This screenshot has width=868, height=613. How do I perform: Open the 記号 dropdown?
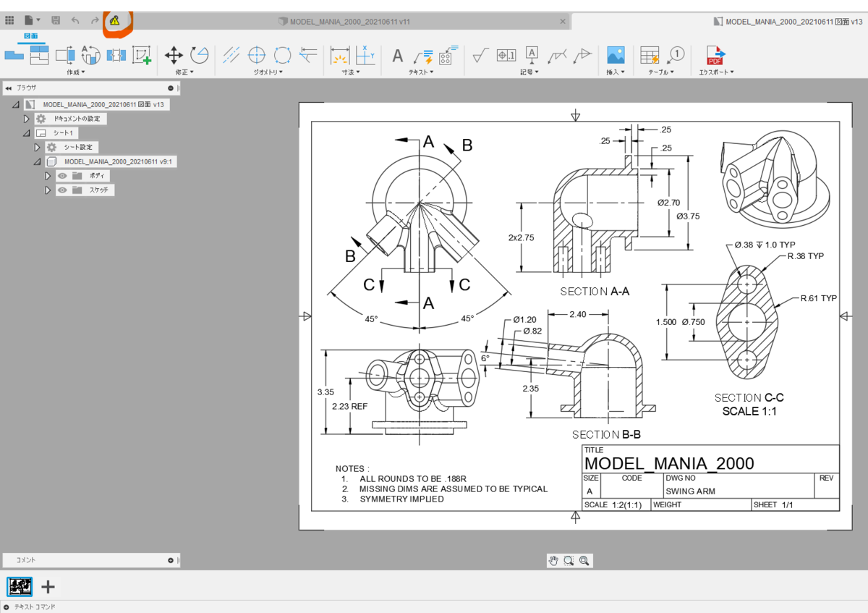coord(529,72)
